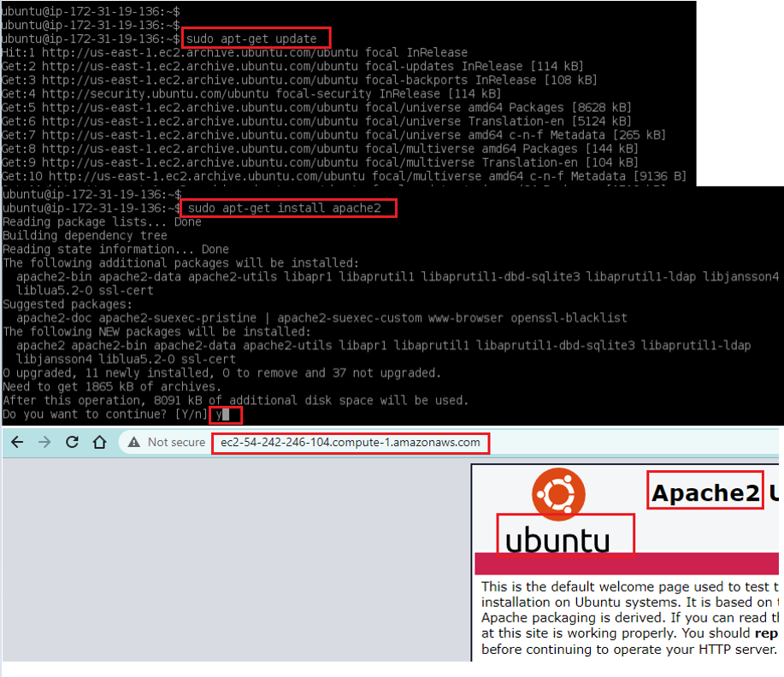Viewport: 784px width, 677px height.
Task: Click the 'Need to get 1865 kB of archives.' line
Action: pos(112,387)
